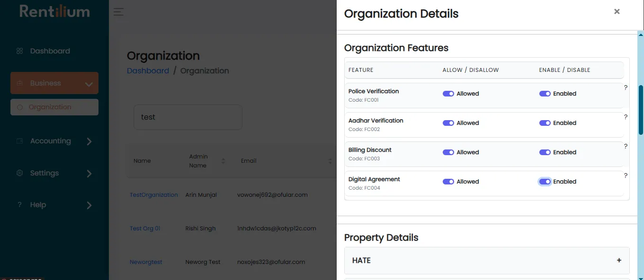This screenshot has height=280, width=644.
Task: Click the email vowonej692@ofular.com
Action: tap(272, 195)
